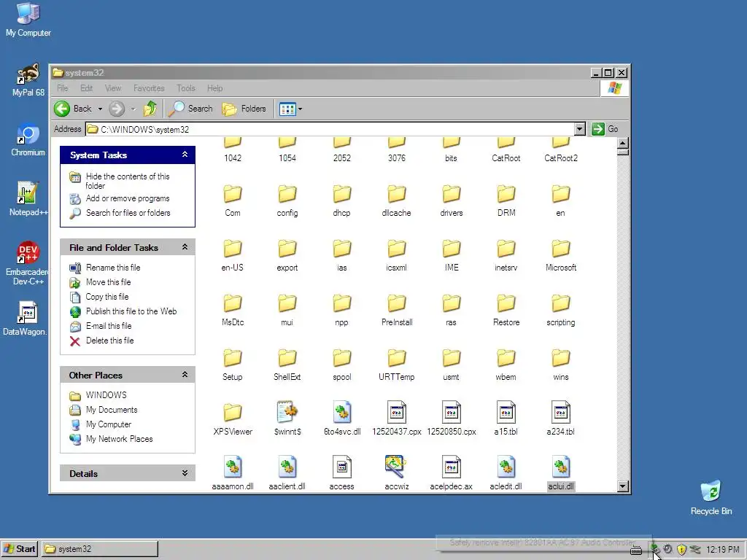Click the green Back arrow icon

click(62, 109)
